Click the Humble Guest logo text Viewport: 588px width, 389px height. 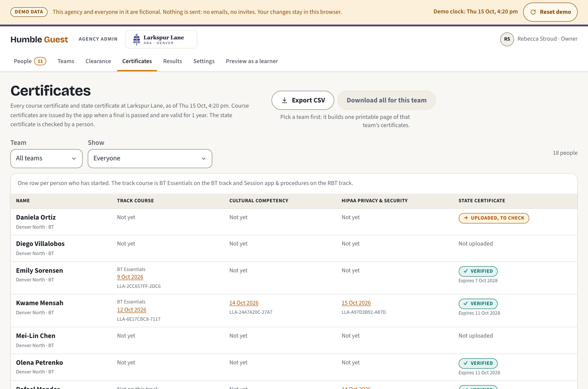(x=39, y=40)
